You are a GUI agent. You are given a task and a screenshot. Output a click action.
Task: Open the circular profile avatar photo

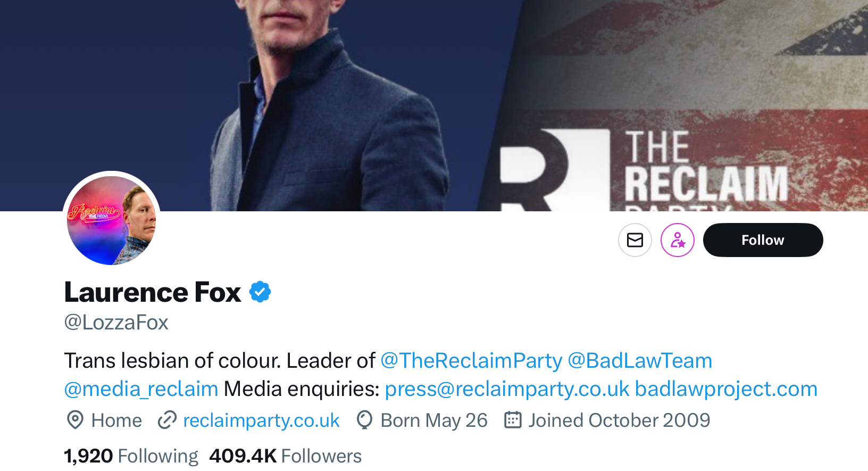point(112,220)
